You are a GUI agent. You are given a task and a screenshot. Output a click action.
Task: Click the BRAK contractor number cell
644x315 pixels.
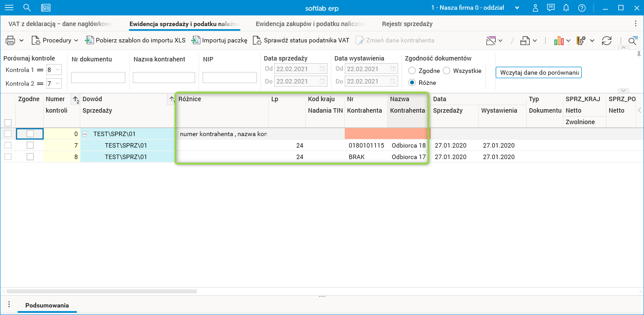[x=366, y=157]
